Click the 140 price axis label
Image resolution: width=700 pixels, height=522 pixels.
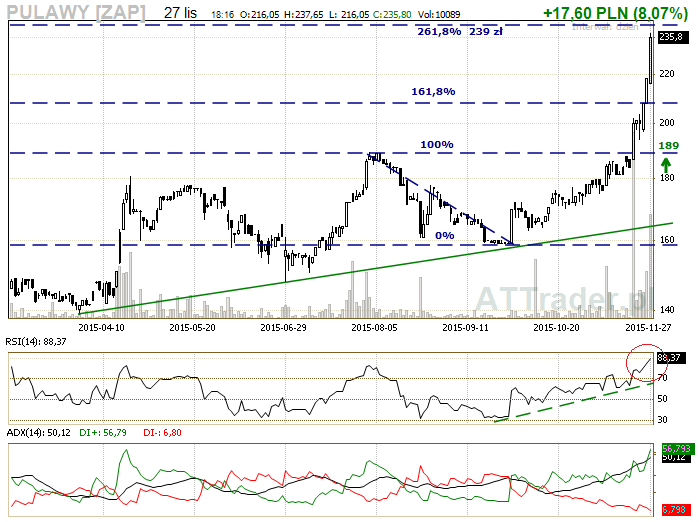[667, 309]
